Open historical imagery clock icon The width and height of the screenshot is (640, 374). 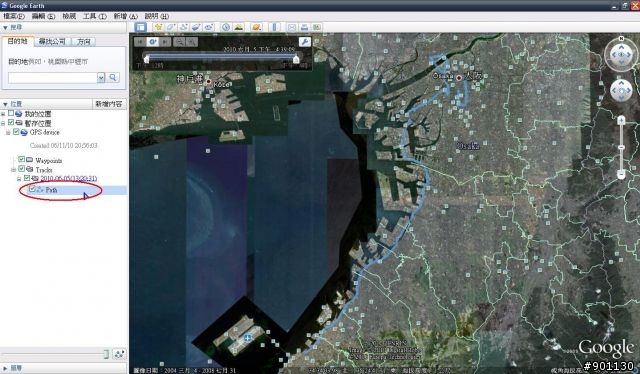(x=226, y=27)
